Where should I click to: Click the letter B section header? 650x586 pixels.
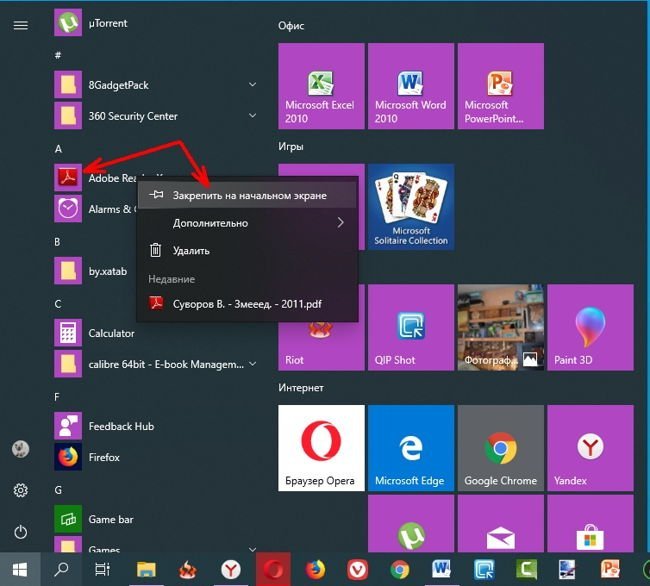(x=57, y=242)
